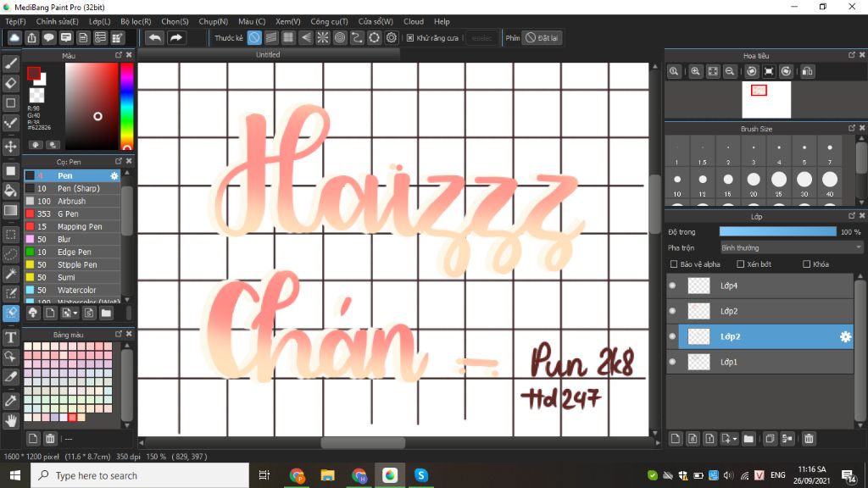
Task: Enable concentric circle snap ruler
Action: pos(340,37)
